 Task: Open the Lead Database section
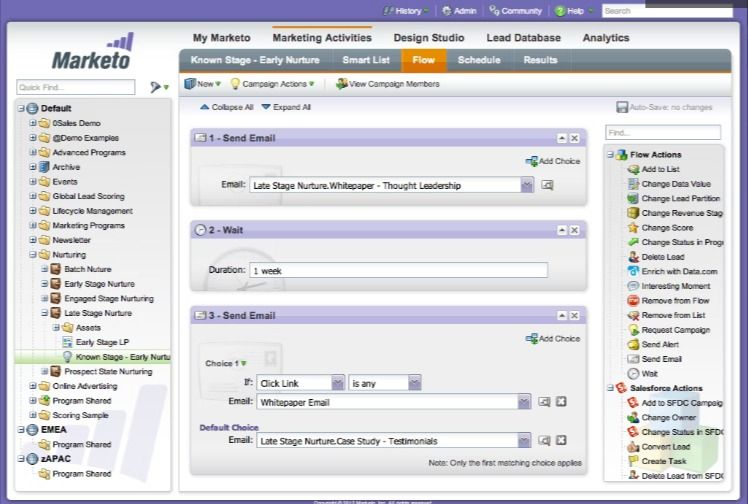[x=523, y=38]
